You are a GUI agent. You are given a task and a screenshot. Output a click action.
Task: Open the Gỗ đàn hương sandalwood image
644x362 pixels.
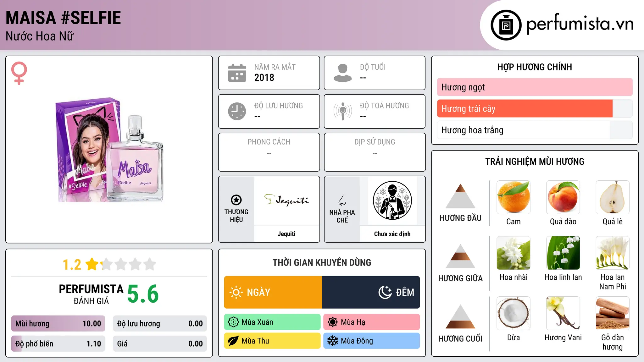613,313
